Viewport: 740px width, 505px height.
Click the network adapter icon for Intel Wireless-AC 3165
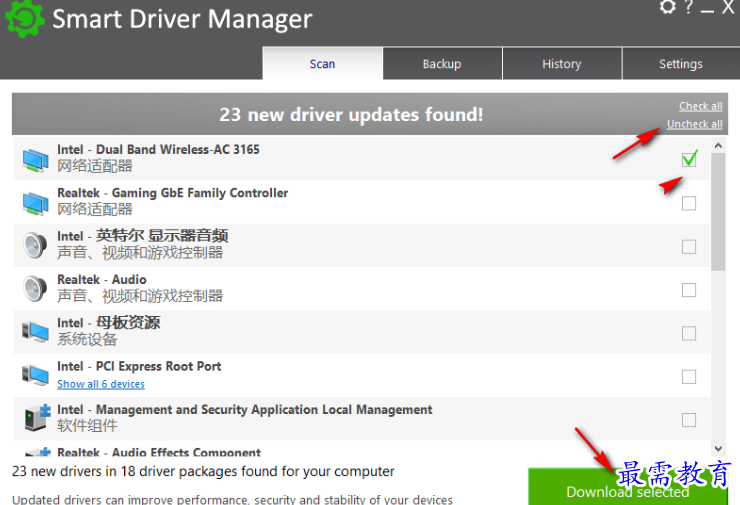pos(35,160)
